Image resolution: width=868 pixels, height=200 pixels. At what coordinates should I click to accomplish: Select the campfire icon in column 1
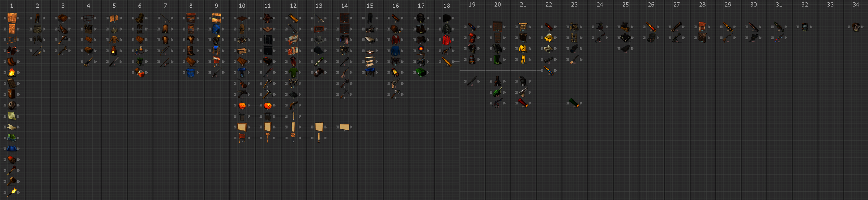point(11,72)
